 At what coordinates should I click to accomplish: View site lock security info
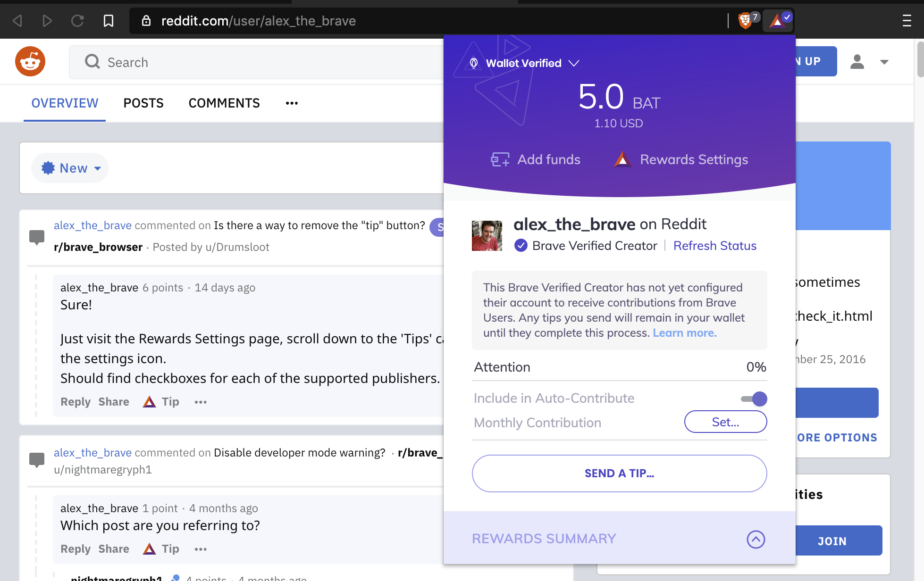(146, 21)
